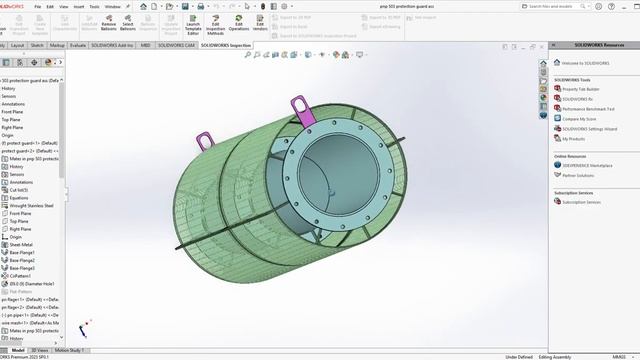The image size is (640, 360).
Task: Open the Window menu
Action: pos(113,7)
